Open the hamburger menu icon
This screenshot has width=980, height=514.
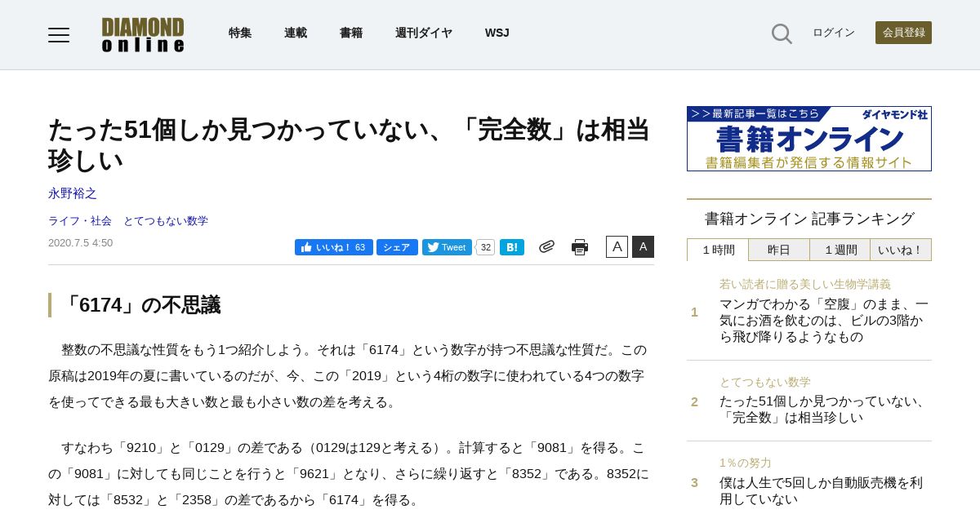[x=59, y=34]
